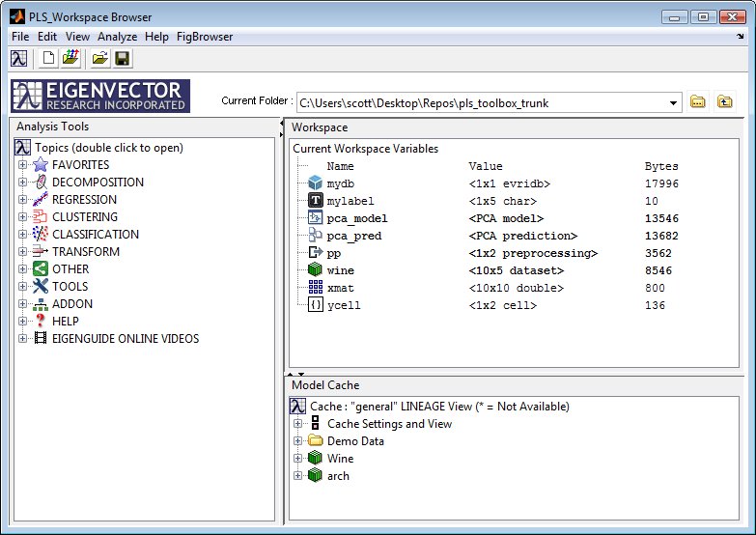The height and width of the screenshot is (535, 756).
Task: Click the 17996 bytes value
Action: tap(661, 183)
